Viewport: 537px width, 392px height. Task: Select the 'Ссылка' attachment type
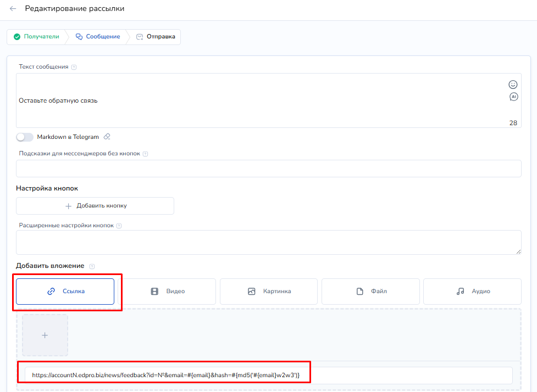pos(65,292)
